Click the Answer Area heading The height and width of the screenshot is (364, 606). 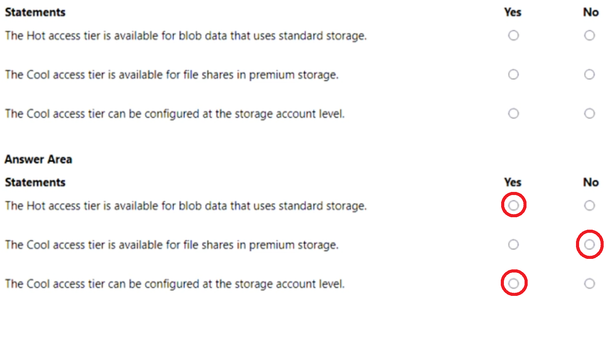[x=38, y=159]
